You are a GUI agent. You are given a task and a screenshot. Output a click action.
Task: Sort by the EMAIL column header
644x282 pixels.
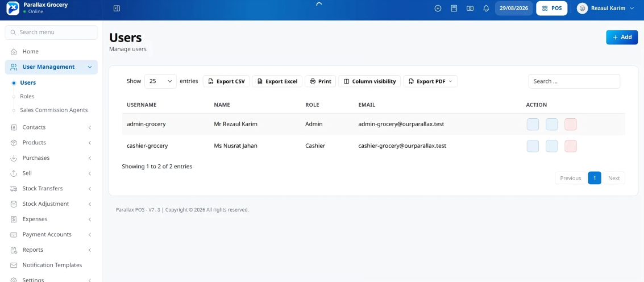(367, 105)
